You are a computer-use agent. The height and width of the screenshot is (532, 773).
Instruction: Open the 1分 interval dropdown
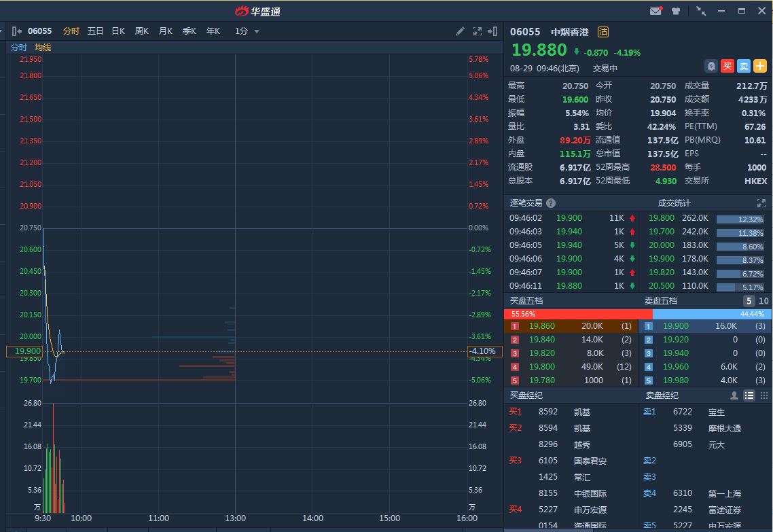click(x=247, y=31)
